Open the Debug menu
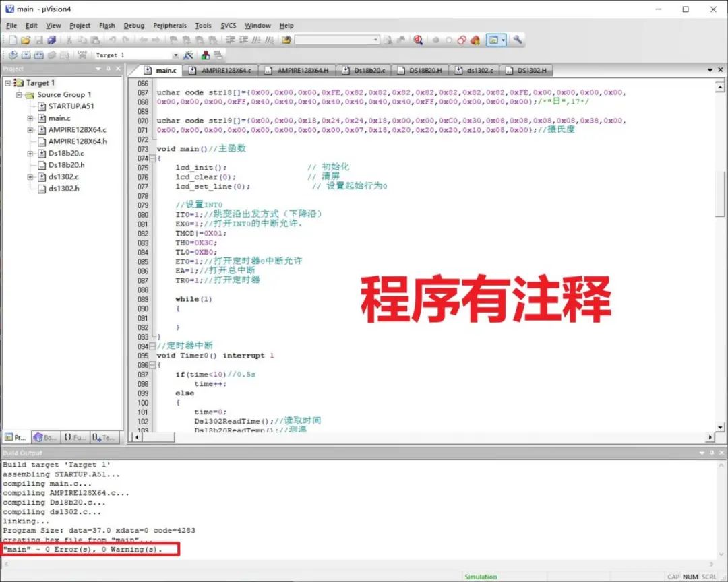The image size is (728, 582). pyautogui.click(x=134, y=26)
